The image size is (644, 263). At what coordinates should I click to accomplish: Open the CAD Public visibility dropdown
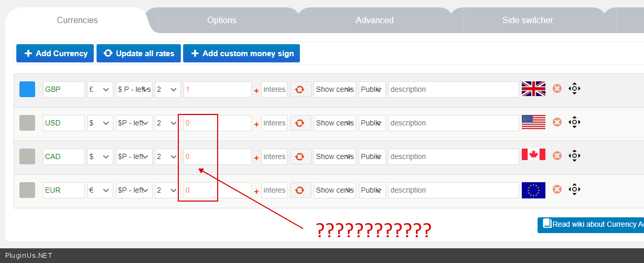[x=372, y=156]
